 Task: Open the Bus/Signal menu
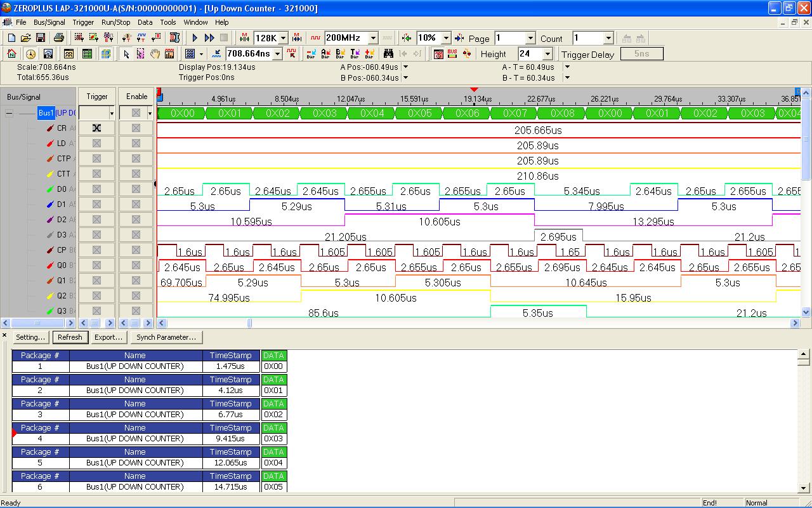coord(49,22)
